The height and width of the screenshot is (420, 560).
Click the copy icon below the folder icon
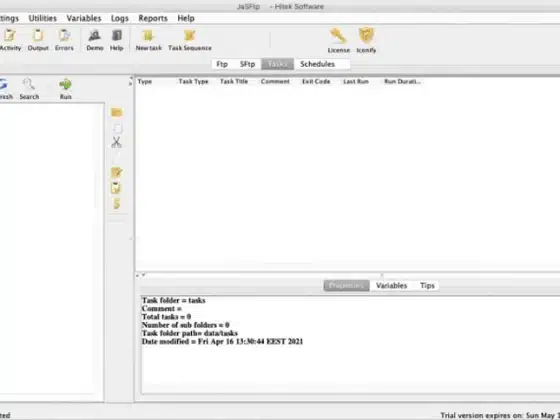pyautogui.click(x=117, y=128)
